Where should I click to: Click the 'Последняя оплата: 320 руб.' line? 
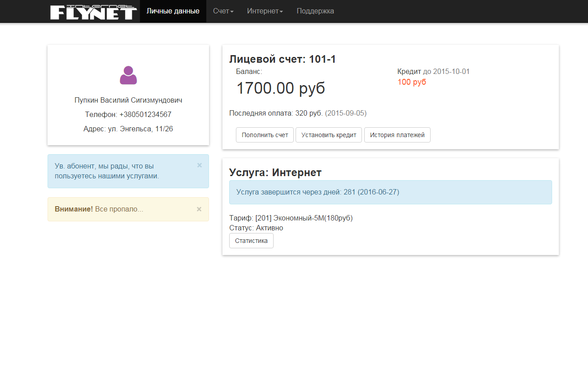tap(276, 113)
